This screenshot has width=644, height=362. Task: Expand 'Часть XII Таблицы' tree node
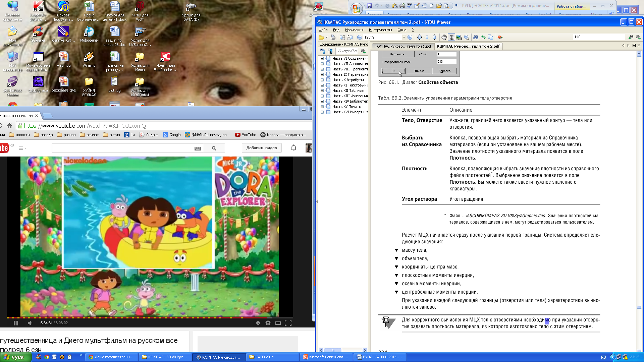click(x=322, y=90)
